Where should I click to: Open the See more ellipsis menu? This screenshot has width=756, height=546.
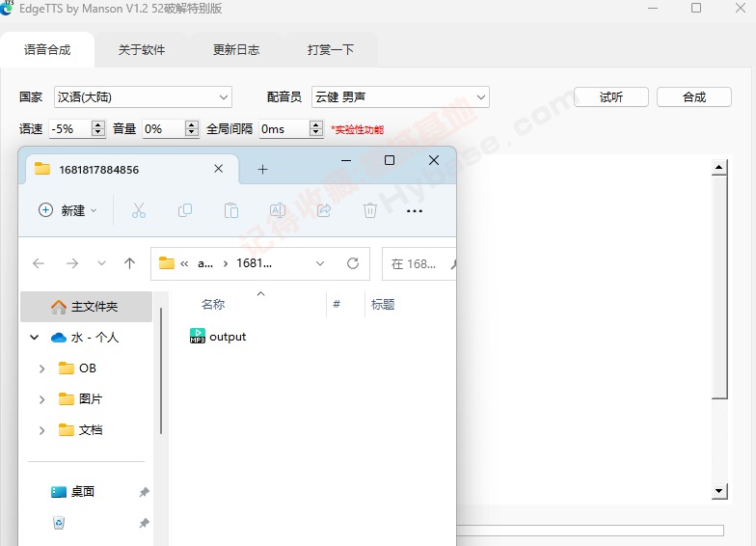click(415, 210)
